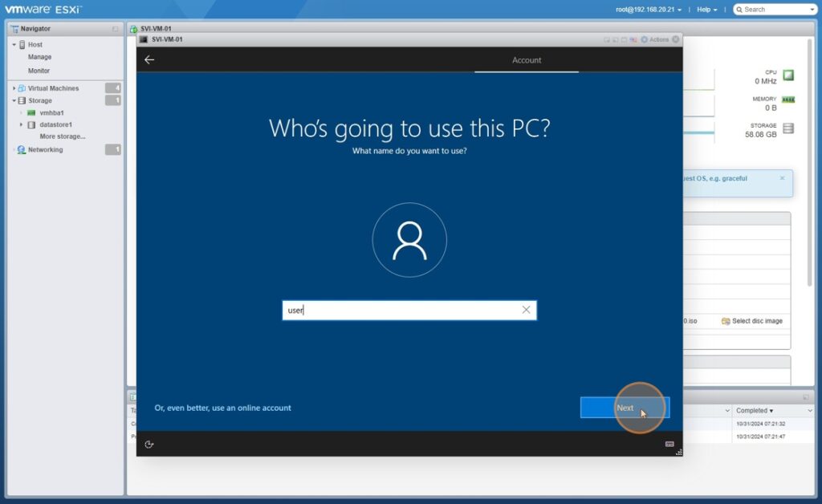This screenshot has height=504, width=822.
Task: Select datastore1 in the Storage tree
Action: 55,124
